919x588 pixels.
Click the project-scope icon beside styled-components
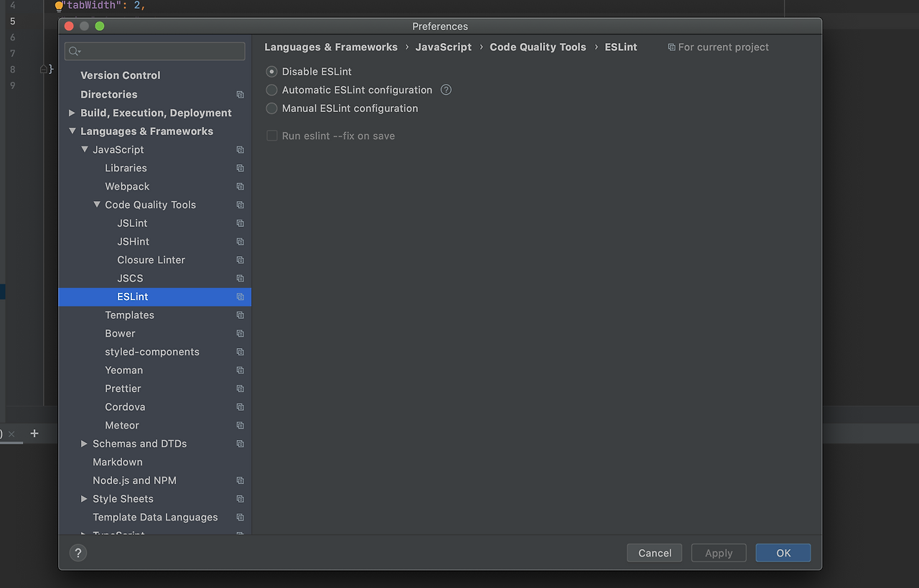pos(241,352)
